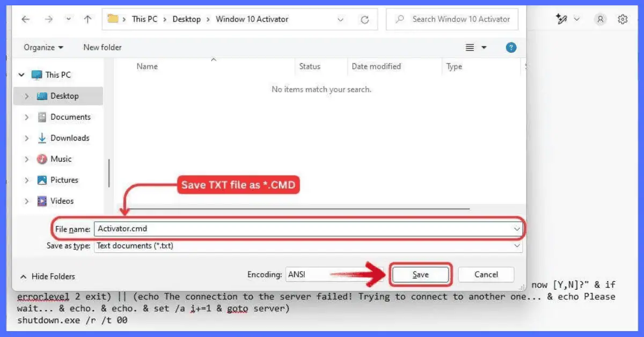Collapse the This PC tree node
This screenshot has height=337, width=644.
click(22, 75)
